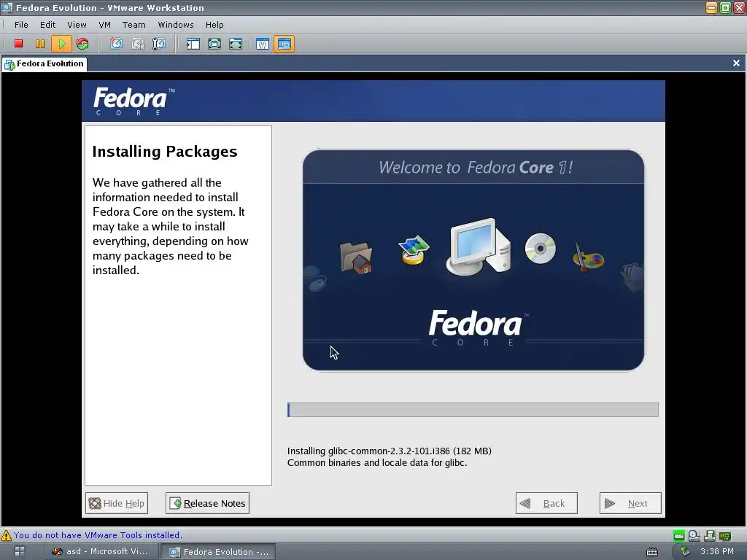Click the VMware Tools warning triangle icon

click(x=6, y=535)
